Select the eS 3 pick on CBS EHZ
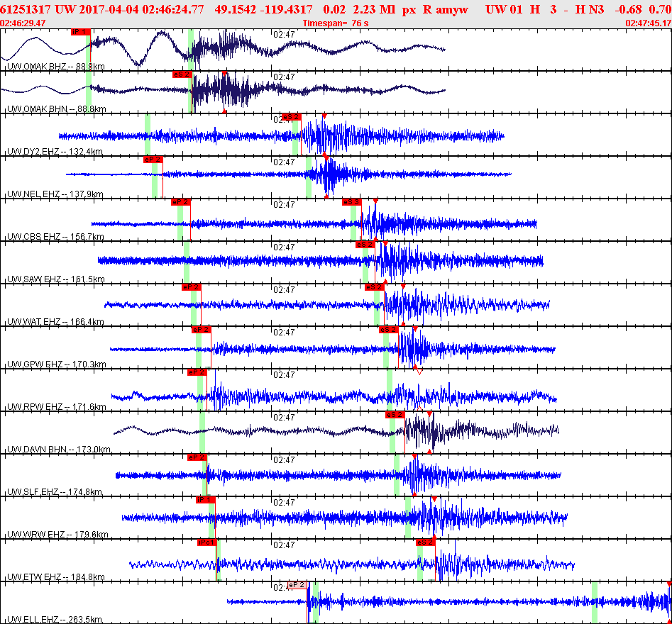 pyautogui.click(x=351, y=201)
